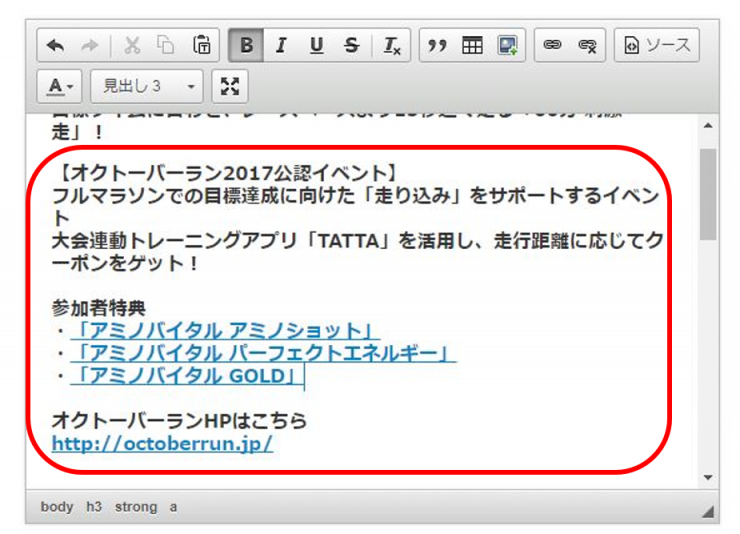Open the text color dropdown

[x=60, y=86]
